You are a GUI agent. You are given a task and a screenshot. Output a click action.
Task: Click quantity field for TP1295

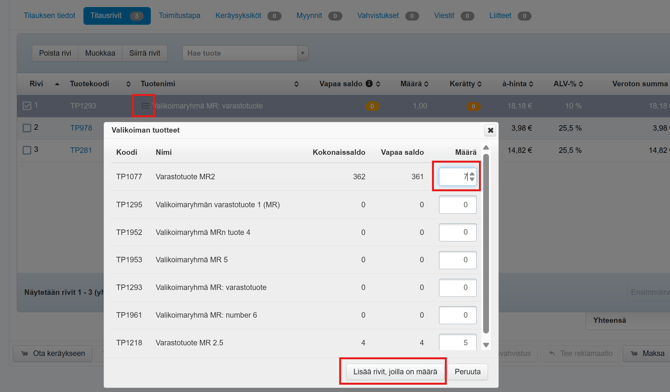[457, 204]
